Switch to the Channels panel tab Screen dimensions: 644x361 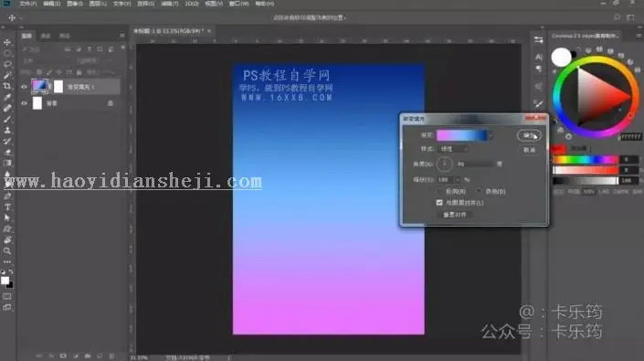coord(46,37)
